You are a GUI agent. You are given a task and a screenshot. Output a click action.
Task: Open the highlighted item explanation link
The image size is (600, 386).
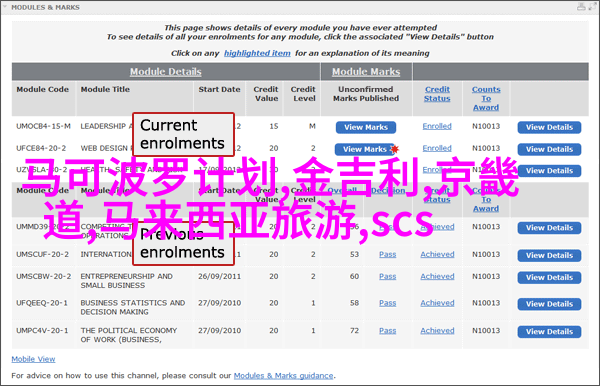click(257, 53)
